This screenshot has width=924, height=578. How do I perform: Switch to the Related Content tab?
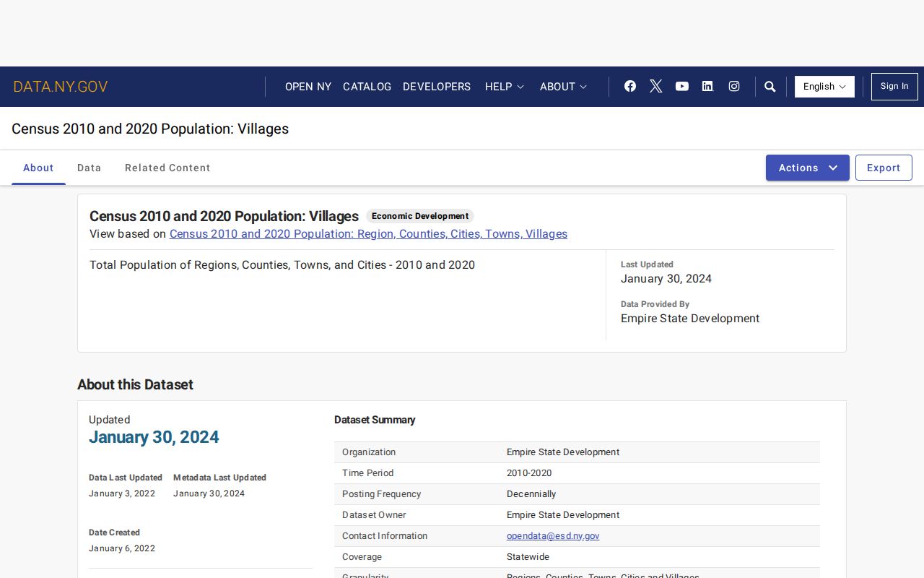(167, 168)
